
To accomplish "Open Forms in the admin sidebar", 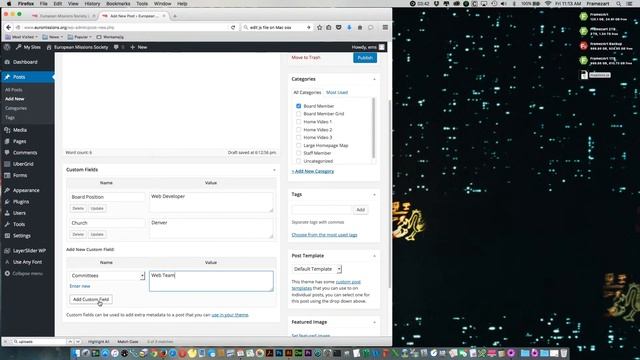I will pyautogui.click(x=20, y=176).
